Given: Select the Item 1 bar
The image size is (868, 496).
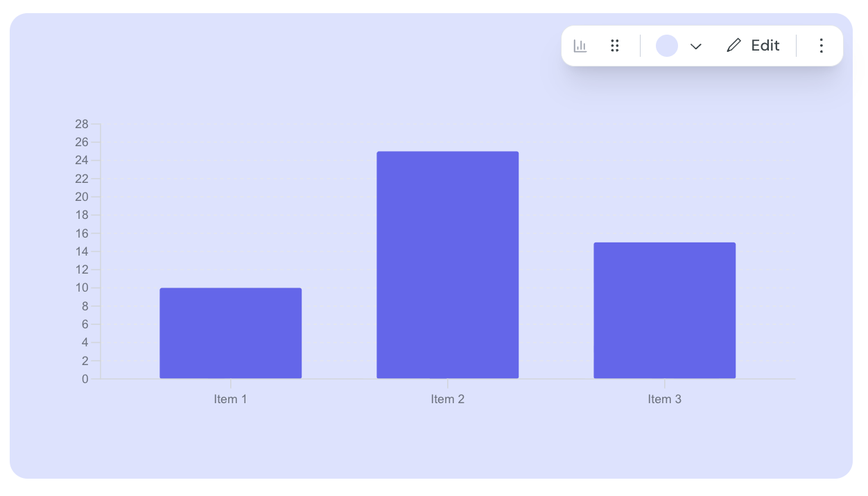Looking at the screenshot, I should [231, 333].
